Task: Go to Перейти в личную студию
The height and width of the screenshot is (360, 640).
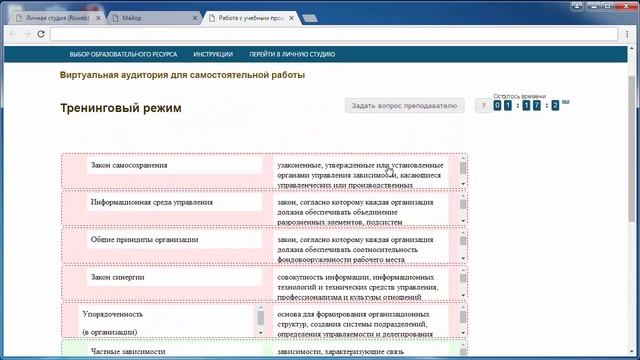Action: [292, 54]
